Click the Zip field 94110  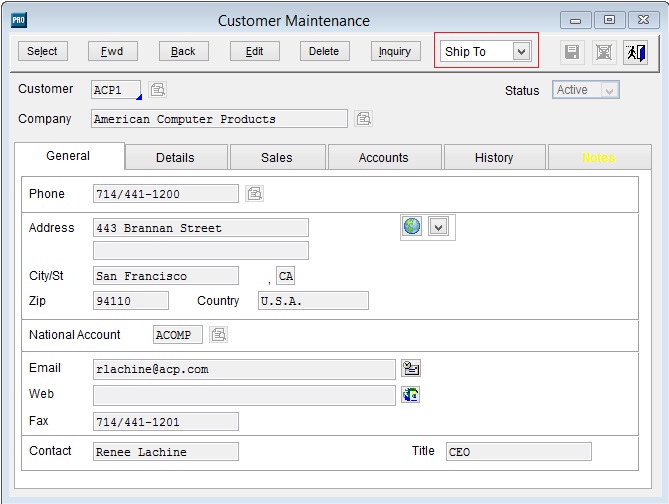click(x=131, y=301)
